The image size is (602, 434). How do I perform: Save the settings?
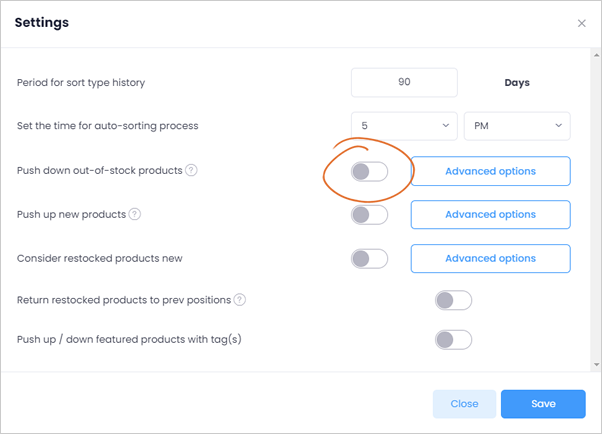[543, 404]
